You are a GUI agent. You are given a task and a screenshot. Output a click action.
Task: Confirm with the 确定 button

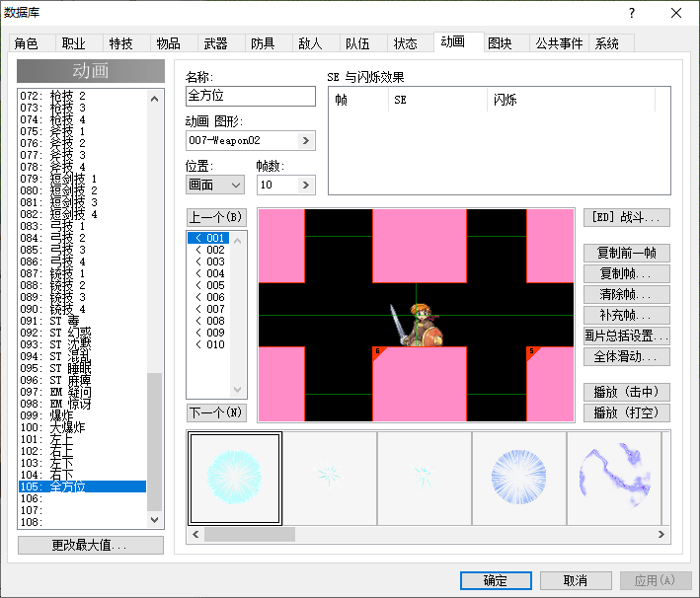[x=496, y=580]
